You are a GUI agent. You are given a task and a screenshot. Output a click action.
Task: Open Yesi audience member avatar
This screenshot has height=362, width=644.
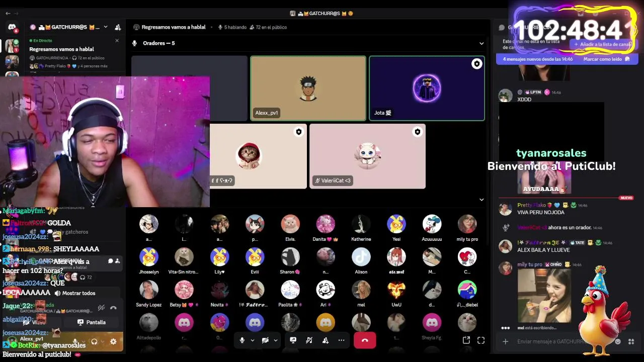point(396,224)
